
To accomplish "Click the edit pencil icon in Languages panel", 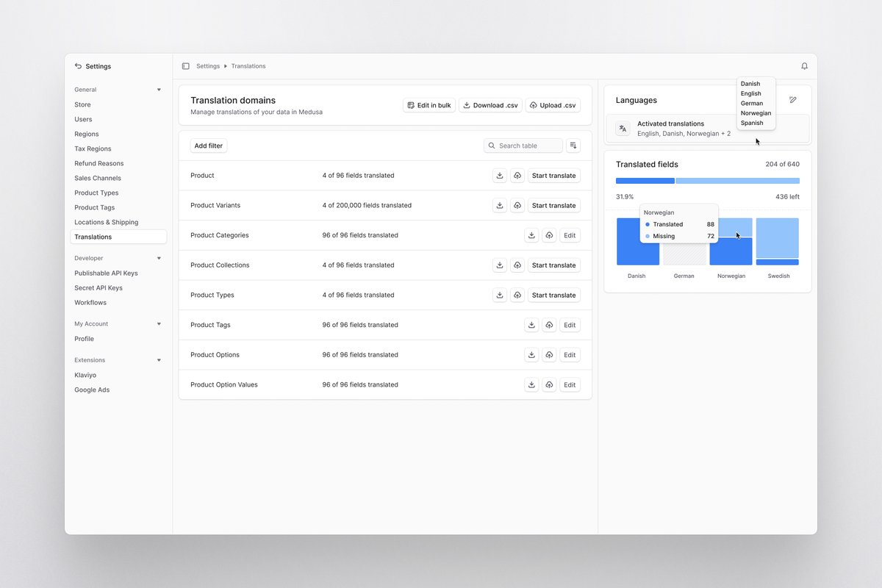I will point(792,100).
